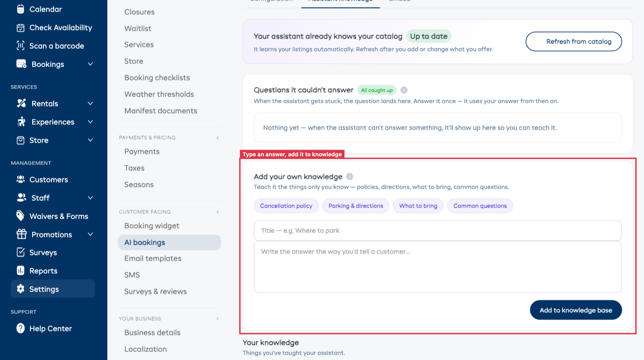
Task: Click the Rentals tools icon
Action: click(x=21, y=103)
